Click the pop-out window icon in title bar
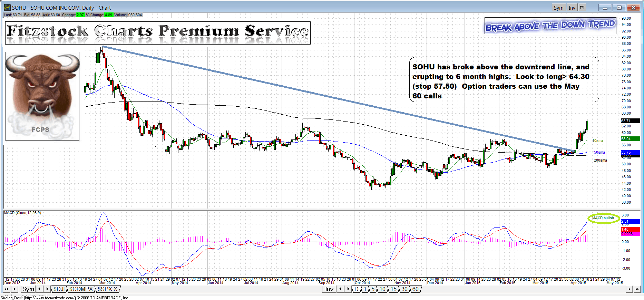The image size is (644, 300). coord(582,8)
